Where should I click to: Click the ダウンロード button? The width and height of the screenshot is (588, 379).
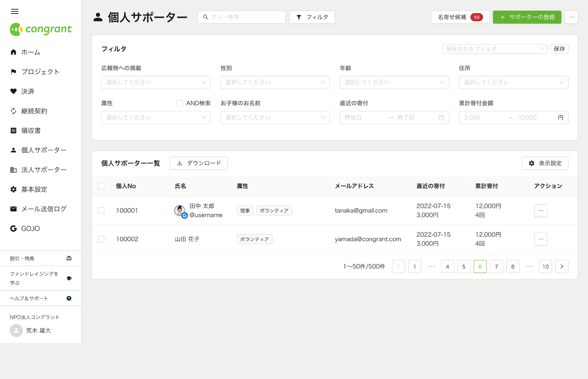[x=199, y=163]
